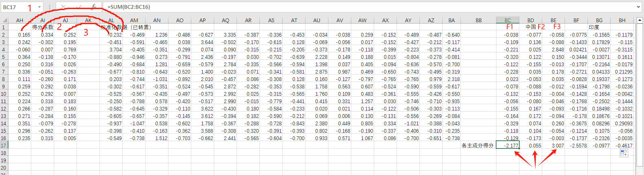The width and height of the screenshot is (644, 175).
Task: Click cell BE17 containing 3.007
Action: click(554, 145)
